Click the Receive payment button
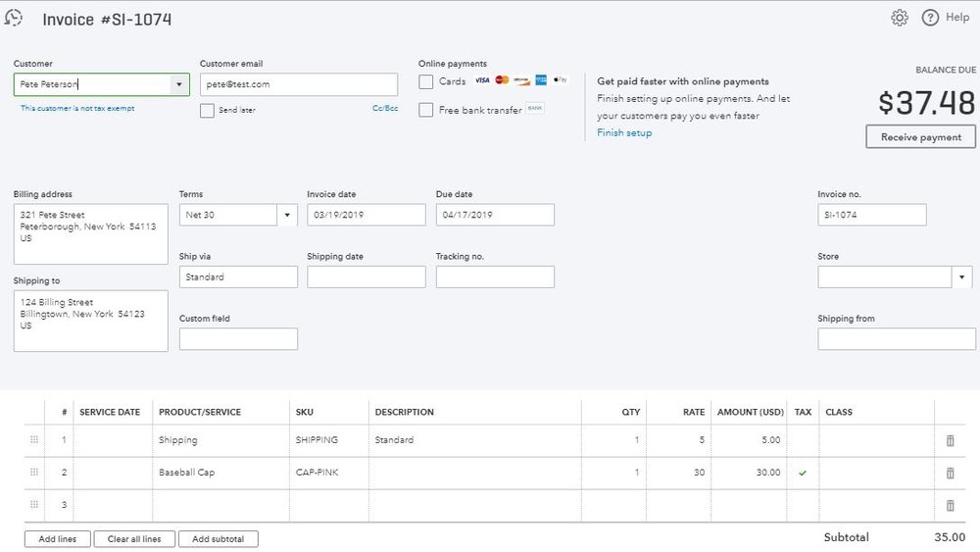 pos(920,137)
